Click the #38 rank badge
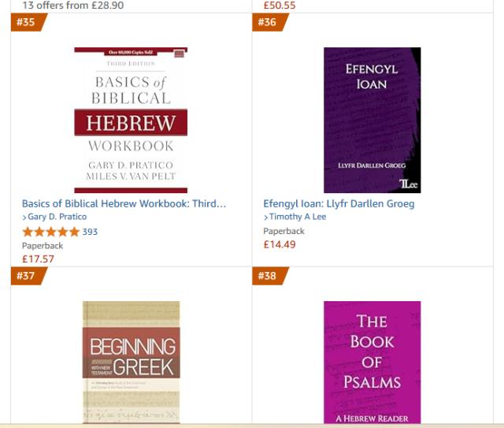 (x=269, y=277)
